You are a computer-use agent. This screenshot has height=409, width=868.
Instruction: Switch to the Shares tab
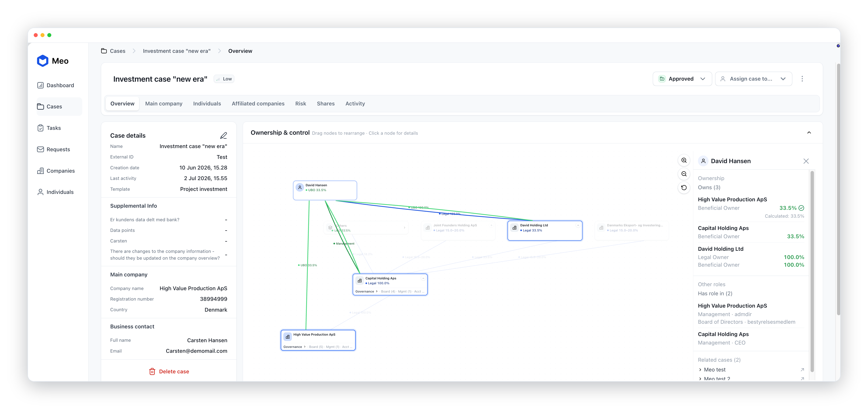(x=325, y=104)
